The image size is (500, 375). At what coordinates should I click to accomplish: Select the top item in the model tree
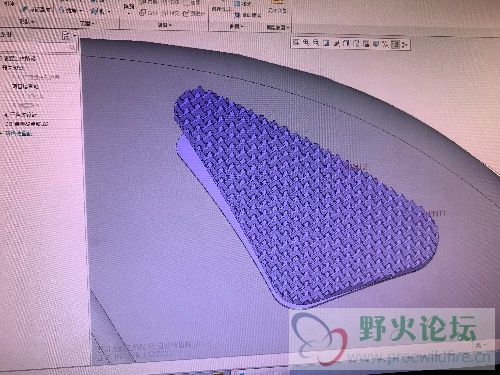(19, 59)
